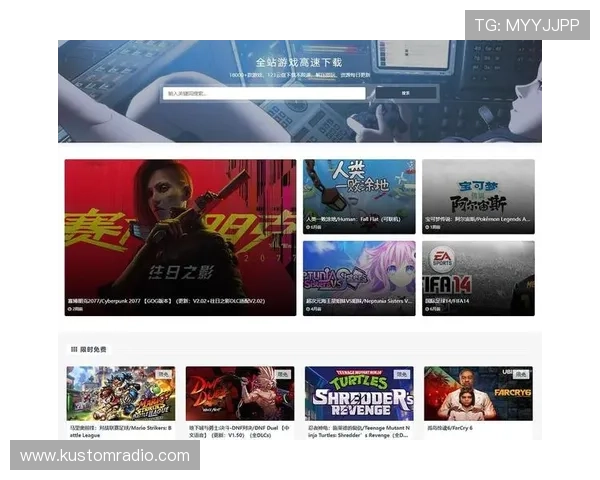Click the 限免 badge on DNF Duel card
Image resolution: width=600 pixels, height=480 pixels.
point(282,374)
